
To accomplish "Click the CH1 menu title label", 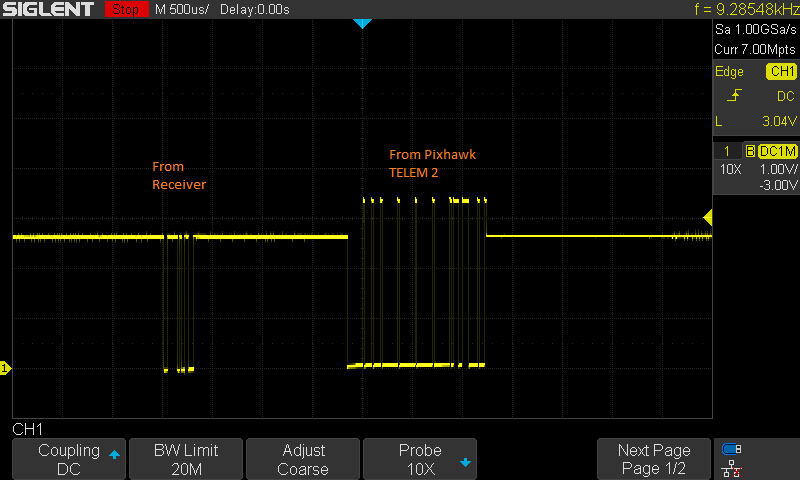I will tap(28, 429).
